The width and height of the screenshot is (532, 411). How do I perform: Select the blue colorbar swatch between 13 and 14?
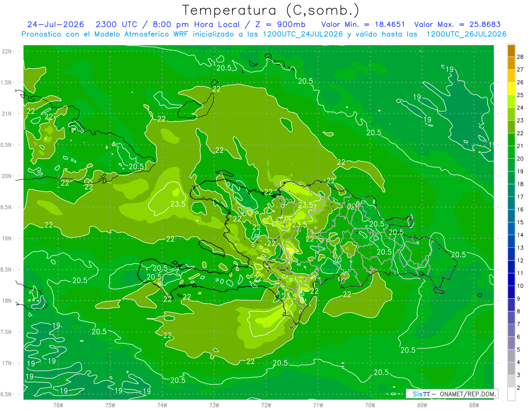511,241
